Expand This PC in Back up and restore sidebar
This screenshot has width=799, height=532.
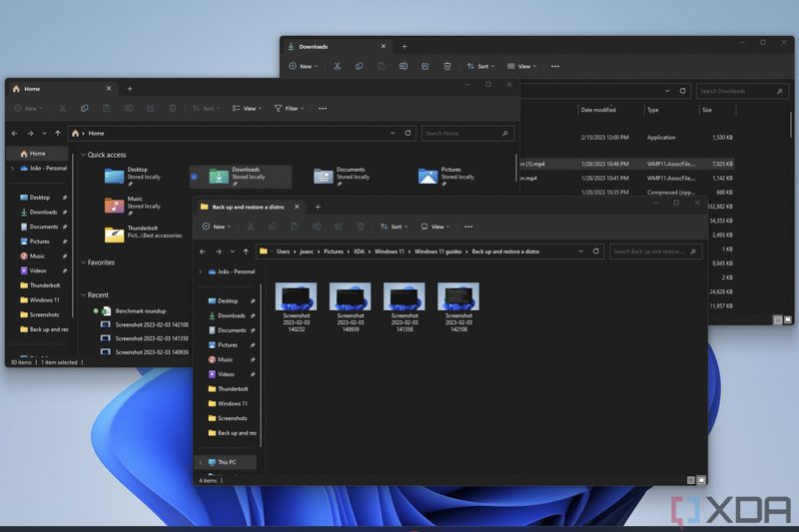click(x=201, y=462)
